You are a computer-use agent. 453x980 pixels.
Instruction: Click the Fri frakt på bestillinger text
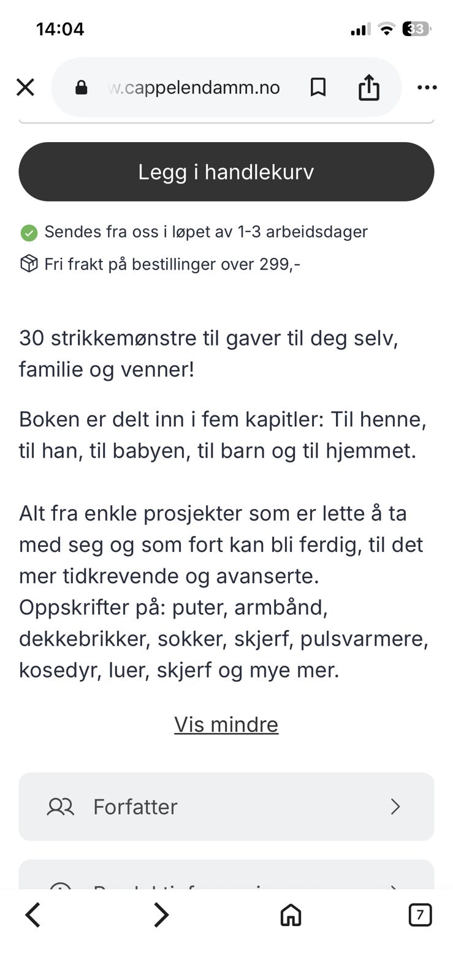click(x=172, y=264)
